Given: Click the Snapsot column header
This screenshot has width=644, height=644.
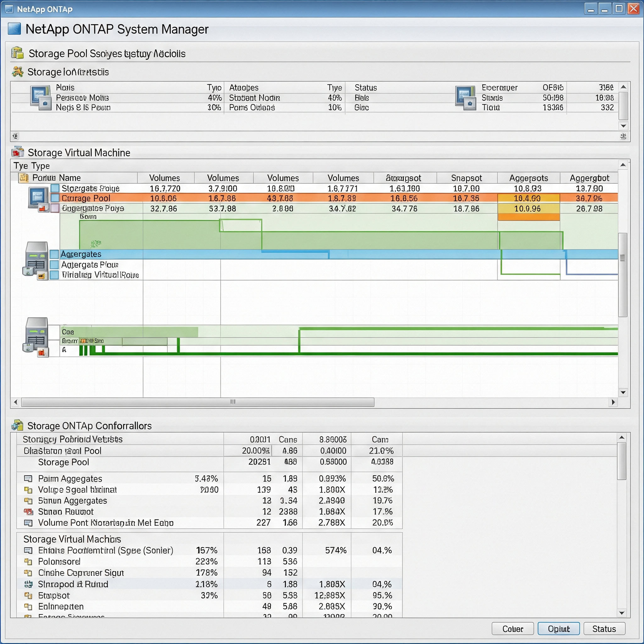Looking at the screenshot, I should coord(467,178).
